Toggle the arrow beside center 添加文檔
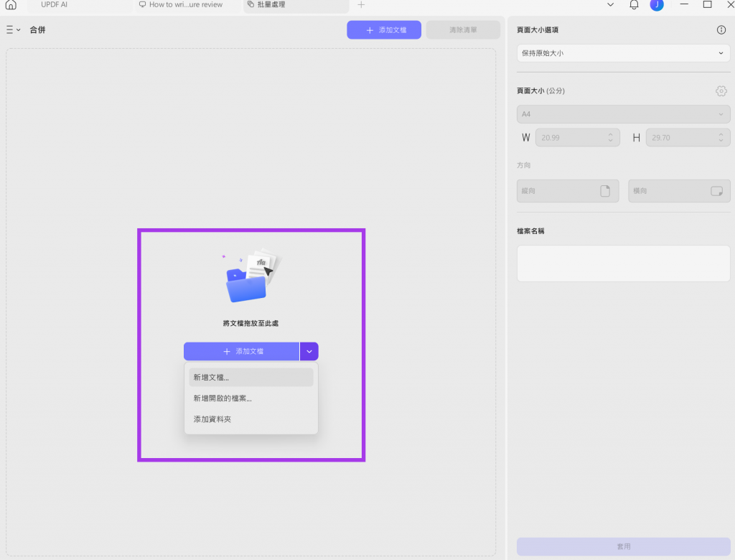Screen dimensions: 735x560 click(309, 351)
